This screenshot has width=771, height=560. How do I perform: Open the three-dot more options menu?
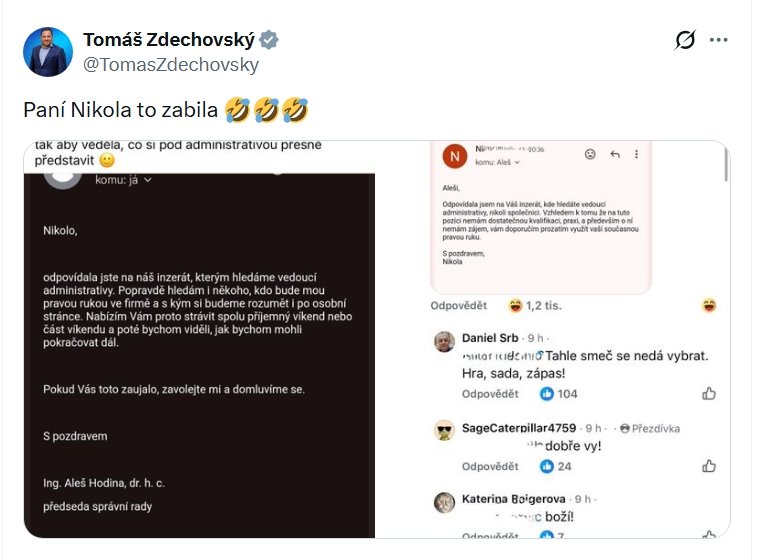(x=718, y=40)
